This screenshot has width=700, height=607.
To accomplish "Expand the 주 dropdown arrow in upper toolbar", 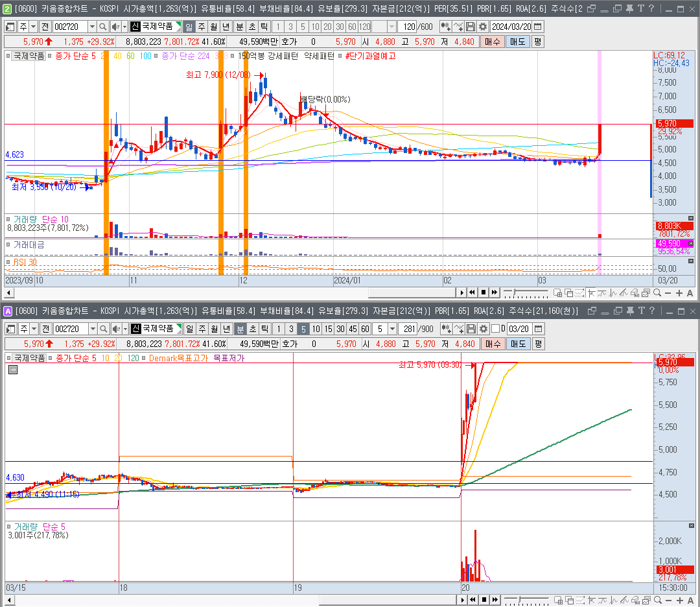I will [33, 27].
